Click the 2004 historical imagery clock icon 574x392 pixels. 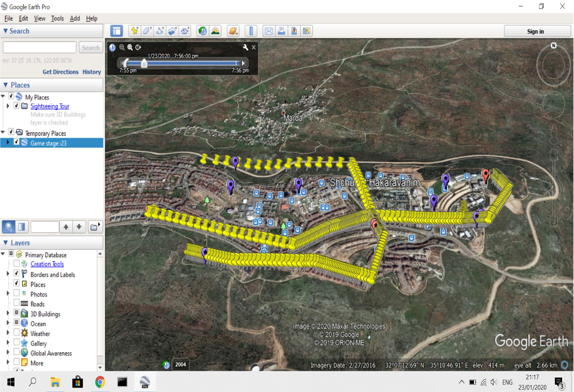(166, 365)
